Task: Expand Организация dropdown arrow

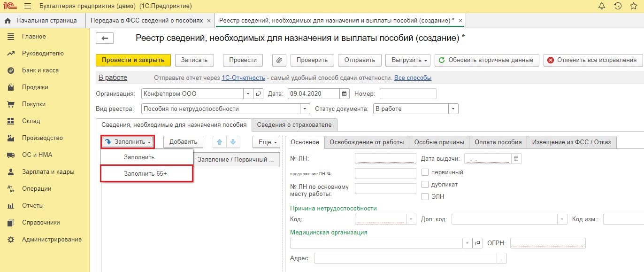Action: coord(248,93)
